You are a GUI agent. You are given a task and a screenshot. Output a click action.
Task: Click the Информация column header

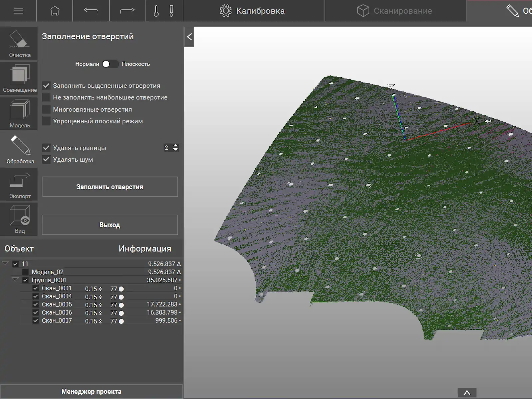(x=145, y=249)
